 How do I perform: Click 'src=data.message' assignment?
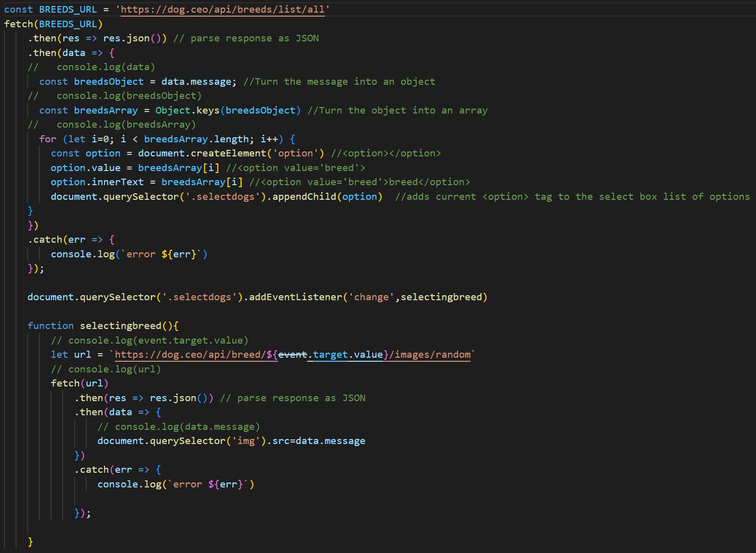coord(319,441)
